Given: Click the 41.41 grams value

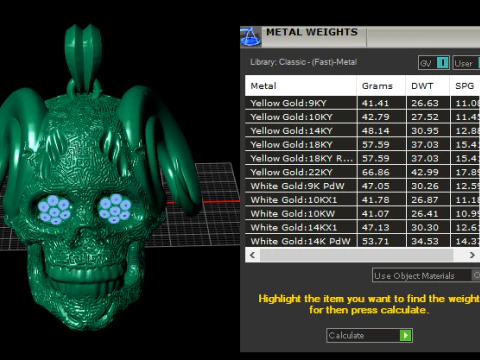Looking at the screenshot, I should pos(375,103).
